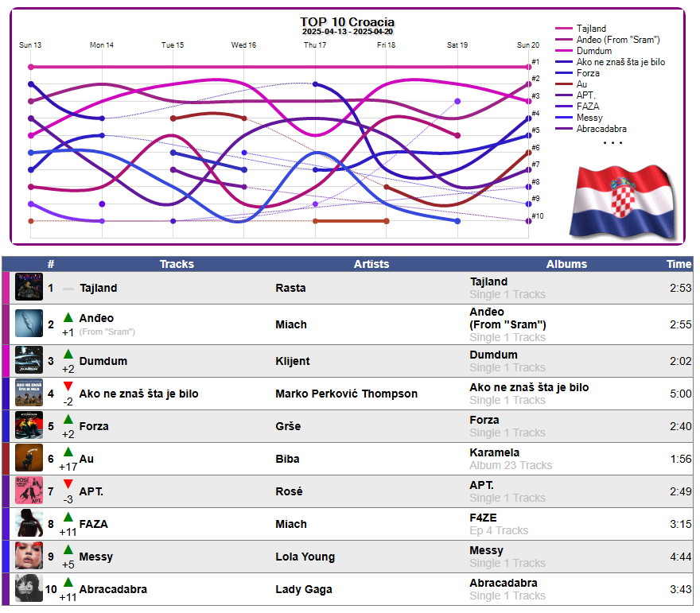The image size is (700, 613).
Task: Select Tajland in the chart legend
Action: 591,29
